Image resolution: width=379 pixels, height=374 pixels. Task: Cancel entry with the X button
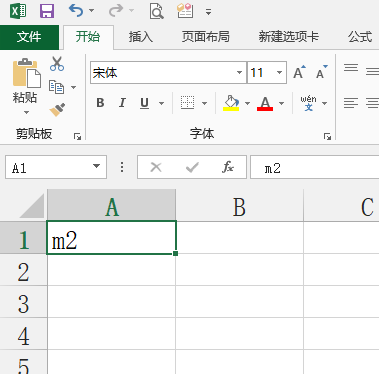(156, 167)
